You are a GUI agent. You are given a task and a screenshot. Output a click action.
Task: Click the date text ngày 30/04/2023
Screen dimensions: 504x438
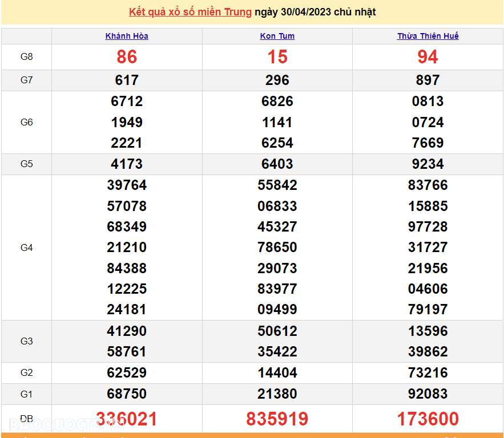[296, 11]
